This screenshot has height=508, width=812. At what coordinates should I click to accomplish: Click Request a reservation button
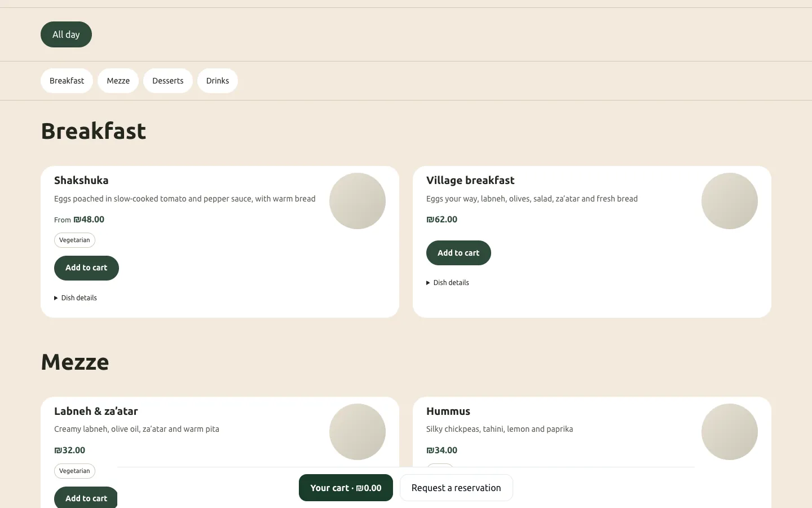point(456,488)
